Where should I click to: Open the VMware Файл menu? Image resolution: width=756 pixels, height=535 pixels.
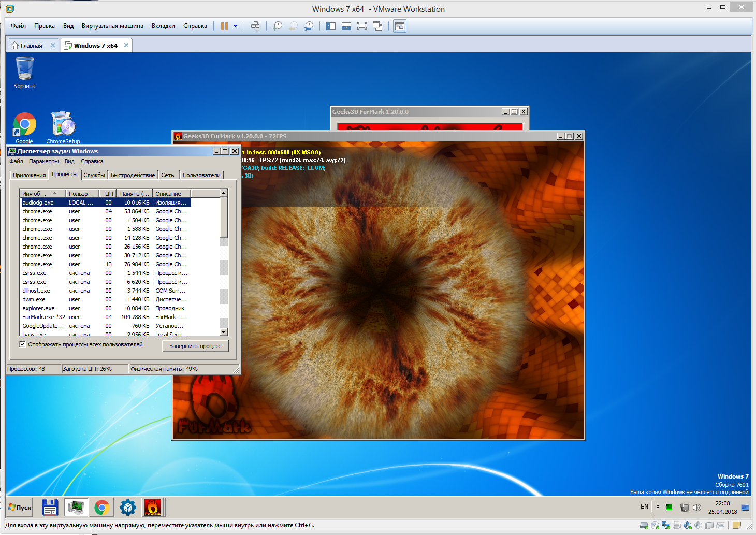(x=19, y=26)
